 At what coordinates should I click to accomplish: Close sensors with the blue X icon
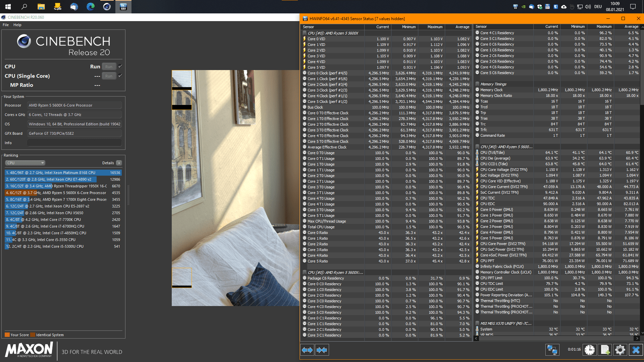pos(636,350)
